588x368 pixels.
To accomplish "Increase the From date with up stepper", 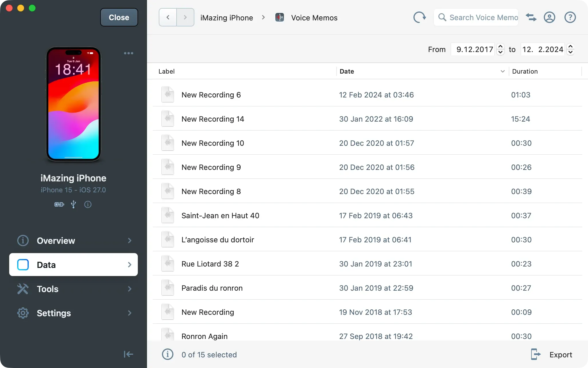I will [500, 46].
